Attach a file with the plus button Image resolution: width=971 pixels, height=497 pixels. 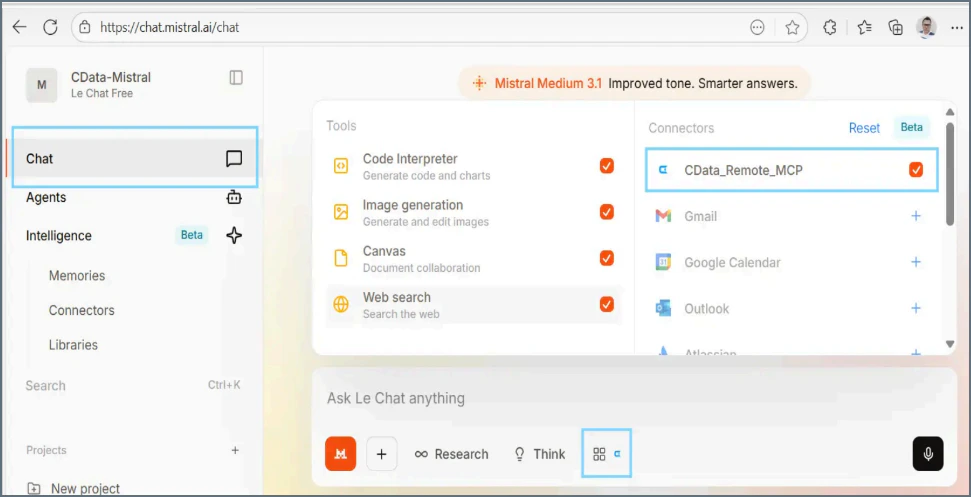pyautogui.click(x=381, y=454)
